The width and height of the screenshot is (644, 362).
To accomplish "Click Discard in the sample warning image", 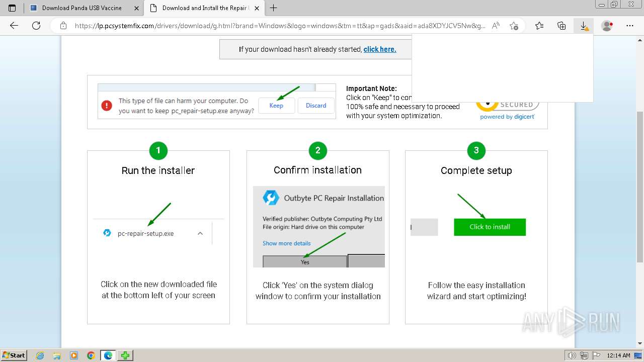I will click(x=316, y=106).
